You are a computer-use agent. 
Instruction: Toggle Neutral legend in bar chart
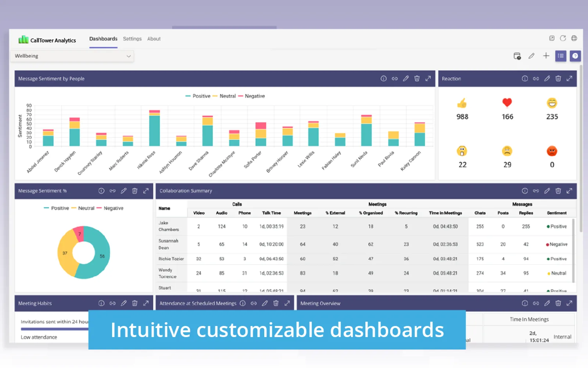224,96
